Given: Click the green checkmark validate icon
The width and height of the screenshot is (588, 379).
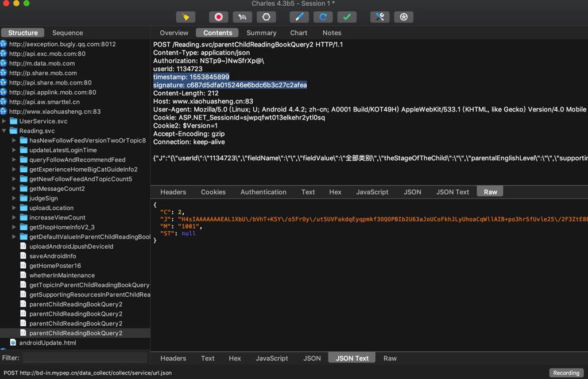Looking at the screenshot, I should tap(347, 17).
